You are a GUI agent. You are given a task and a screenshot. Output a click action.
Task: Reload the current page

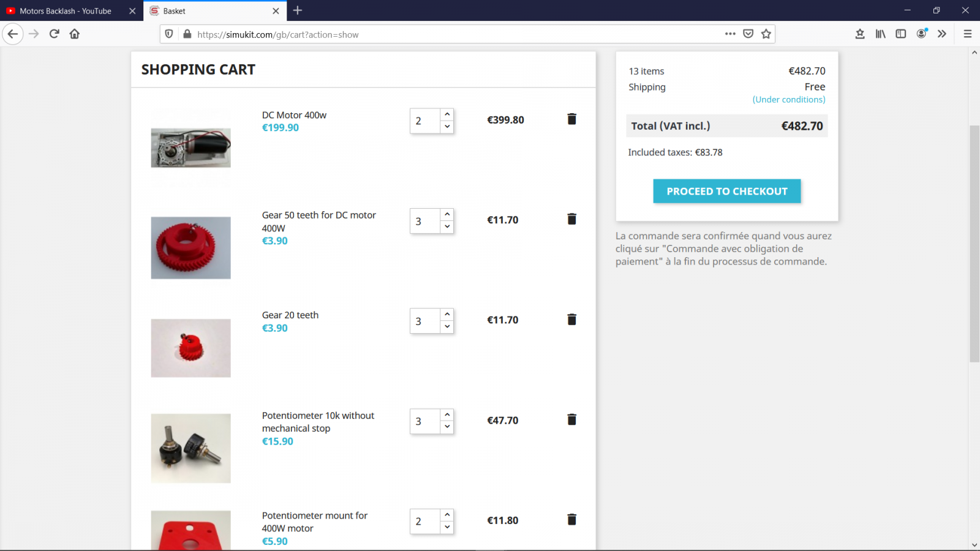pos(55,34)
